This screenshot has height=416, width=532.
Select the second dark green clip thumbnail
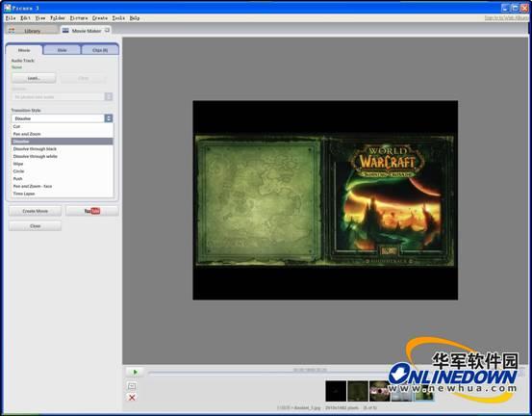358,391
